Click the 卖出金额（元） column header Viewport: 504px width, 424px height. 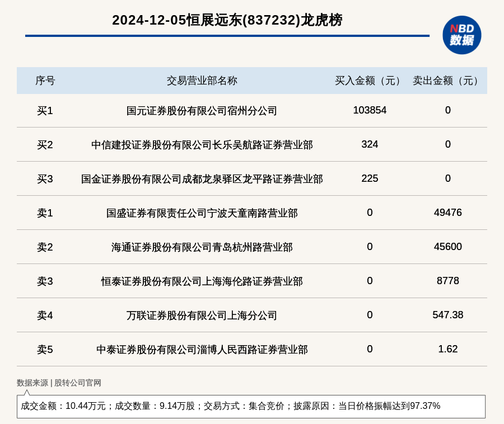pos(448,81)
